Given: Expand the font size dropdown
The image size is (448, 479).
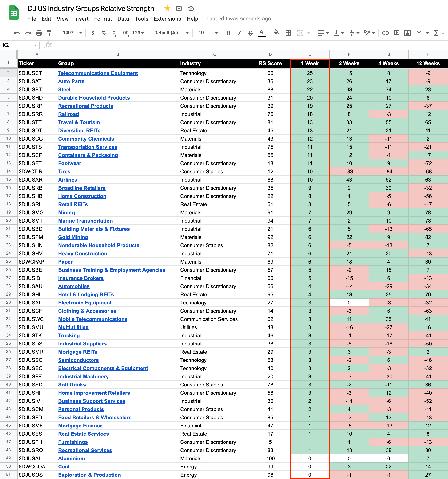Looking at the screenshot, I should [x=216, y=33].
